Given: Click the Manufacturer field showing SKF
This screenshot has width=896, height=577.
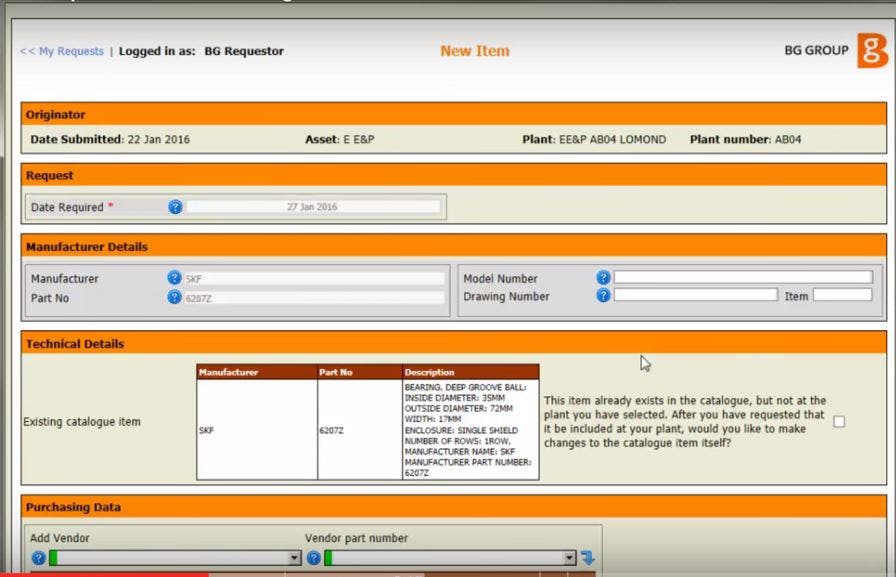Looking at the screenshot, I should 314,279.
